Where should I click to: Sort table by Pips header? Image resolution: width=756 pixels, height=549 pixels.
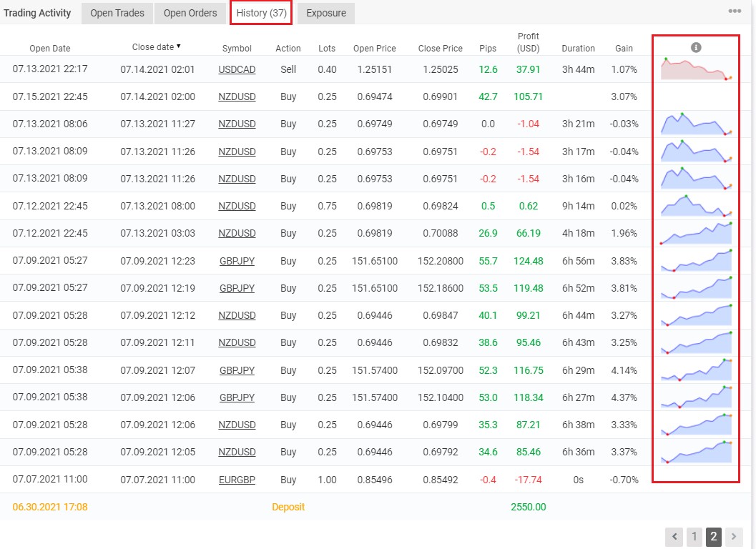[x=488, y=48]
